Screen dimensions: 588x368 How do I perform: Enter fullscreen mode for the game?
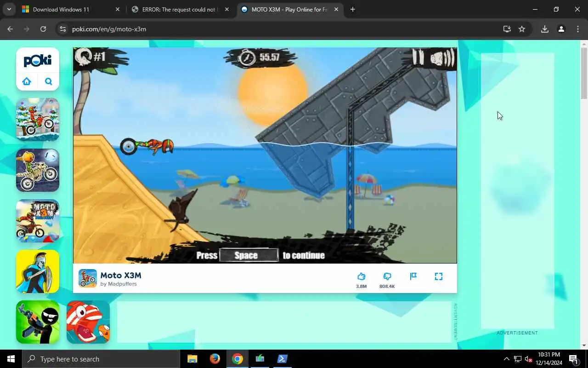pos(439,276)
